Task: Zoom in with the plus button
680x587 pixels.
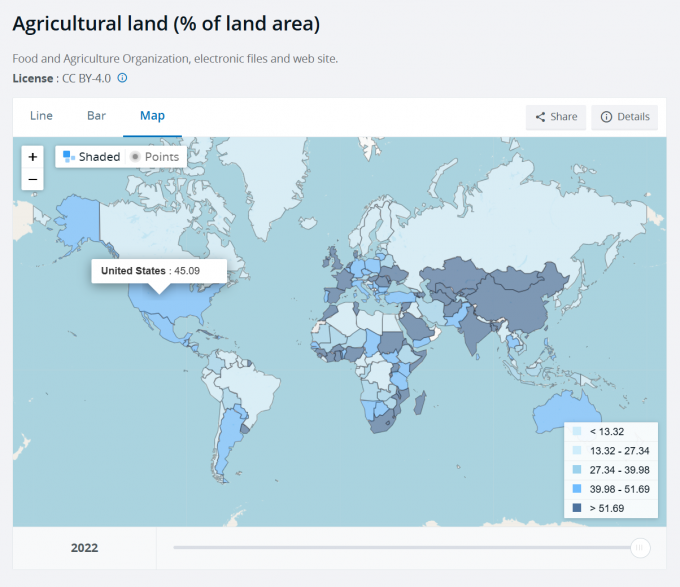Action: click(33, 157)
